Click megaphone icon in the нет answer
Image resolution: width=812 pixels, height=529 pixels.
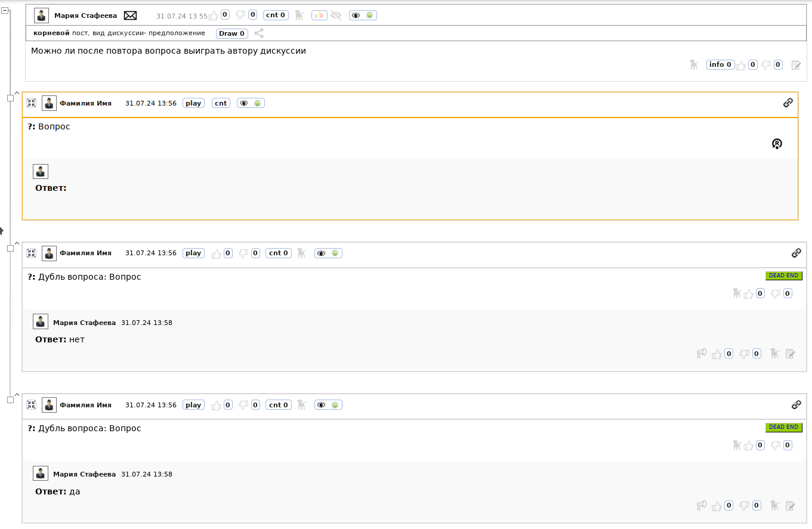[x=702, y=353]
